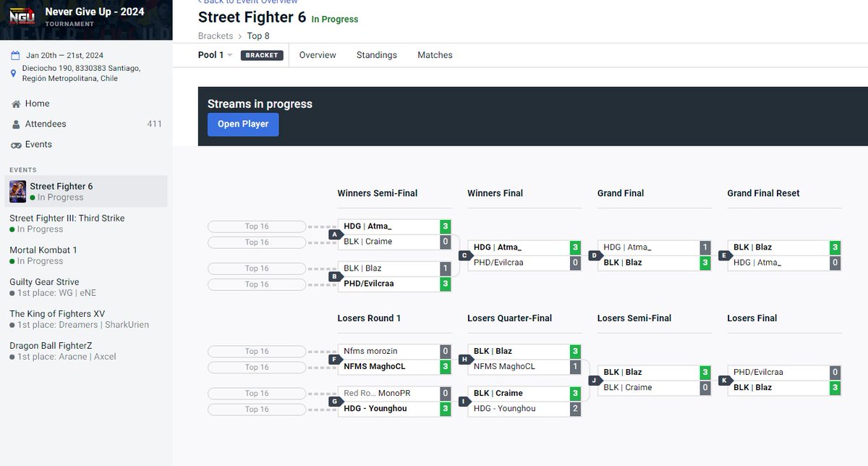
Task: Switch to the Overview tab
Action: tap(318, 55)
